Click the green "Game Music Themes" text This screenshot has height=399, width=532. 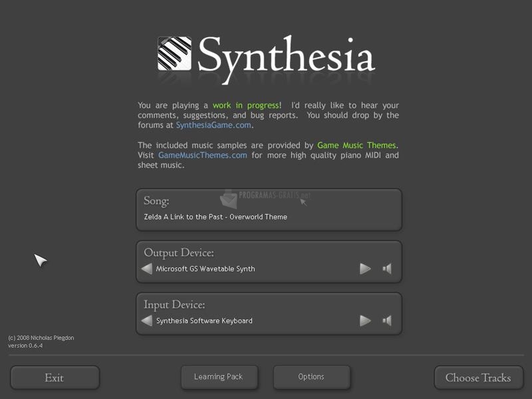(356, 145)
